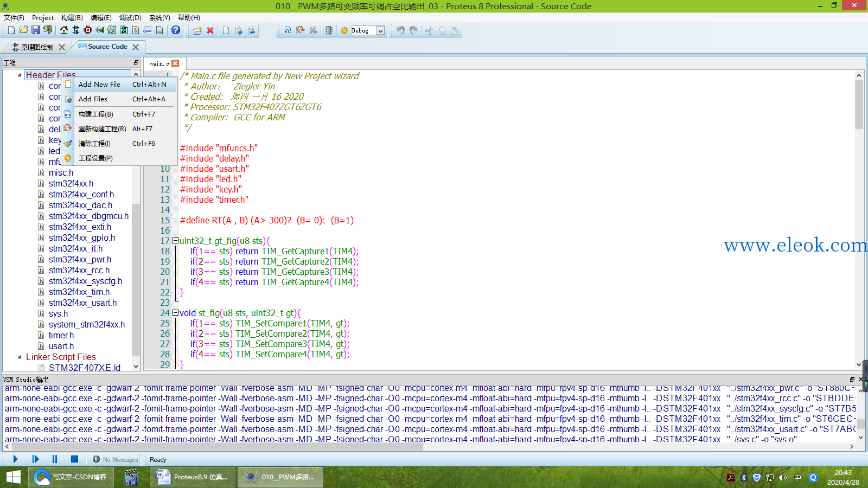Click the Copy icon in the toolbar

click(442, 30)
